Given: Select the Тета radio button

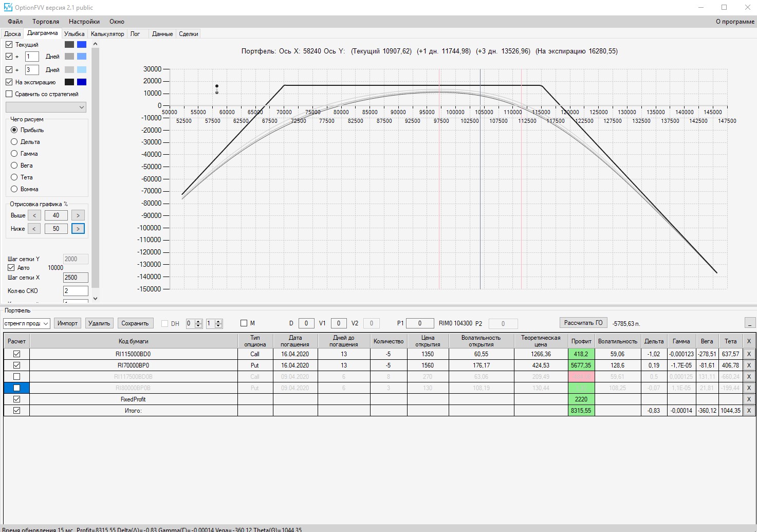Looking at the screenshot, I should point(14,177).
